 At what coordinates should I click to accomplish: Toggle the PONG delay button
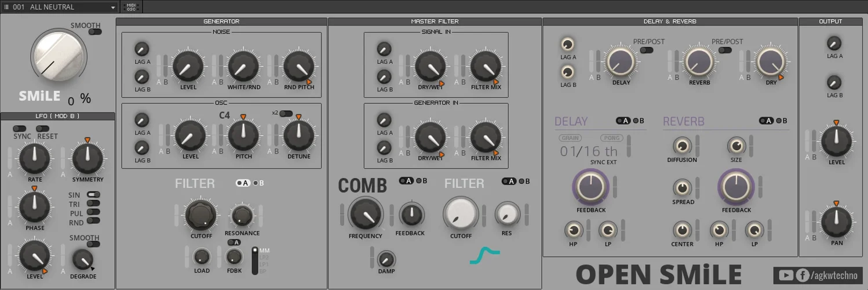(x=612, y=138)
